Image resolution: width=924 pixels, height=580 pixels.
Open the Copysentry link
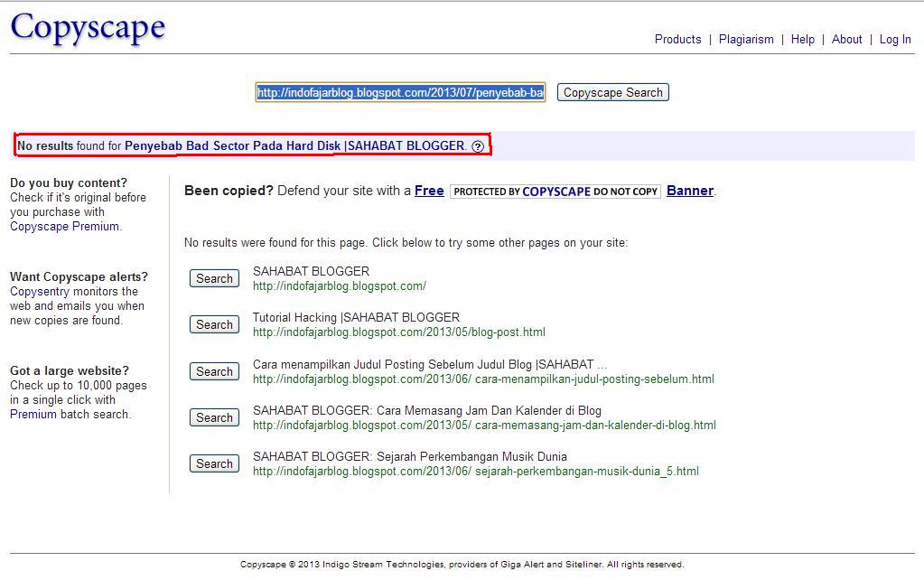click(40, 291)
